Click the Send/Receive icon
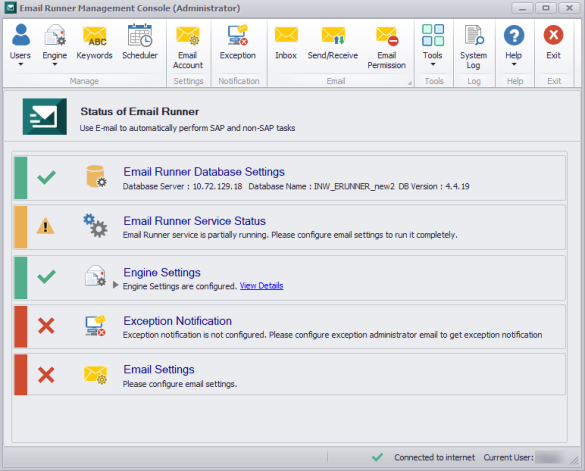This screenshot has width=585, height=471. click(333, 35)
